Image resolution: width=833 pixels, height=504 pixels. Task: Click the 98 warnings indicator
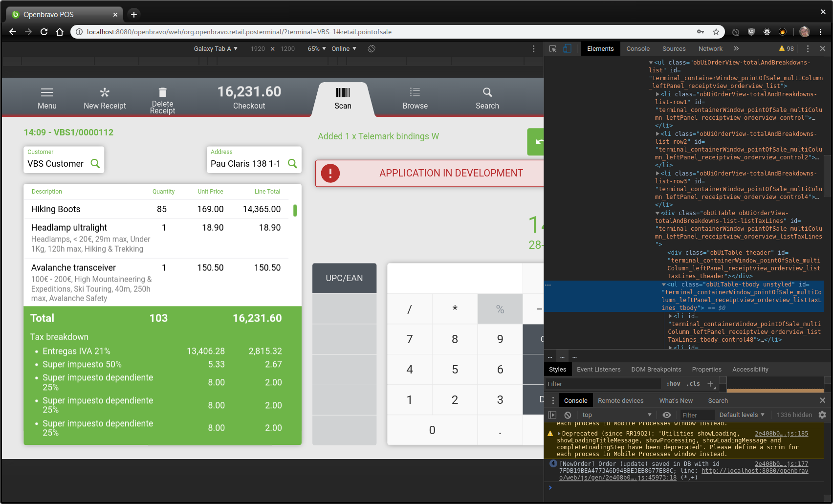[x=787, y=48]
